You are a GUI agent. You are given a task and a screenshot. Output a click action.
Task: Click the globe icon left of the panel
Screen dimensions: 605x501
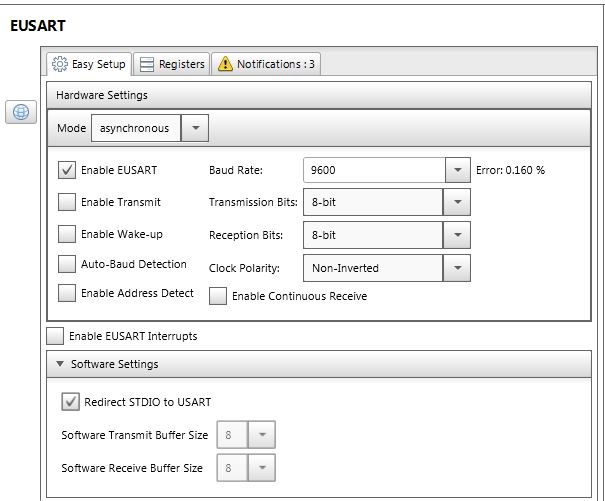point(21,112)
